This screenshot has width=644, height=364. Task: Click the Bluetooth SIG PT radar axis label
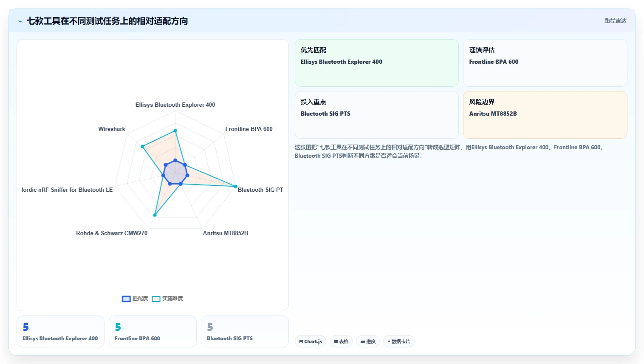pos(260,190)
